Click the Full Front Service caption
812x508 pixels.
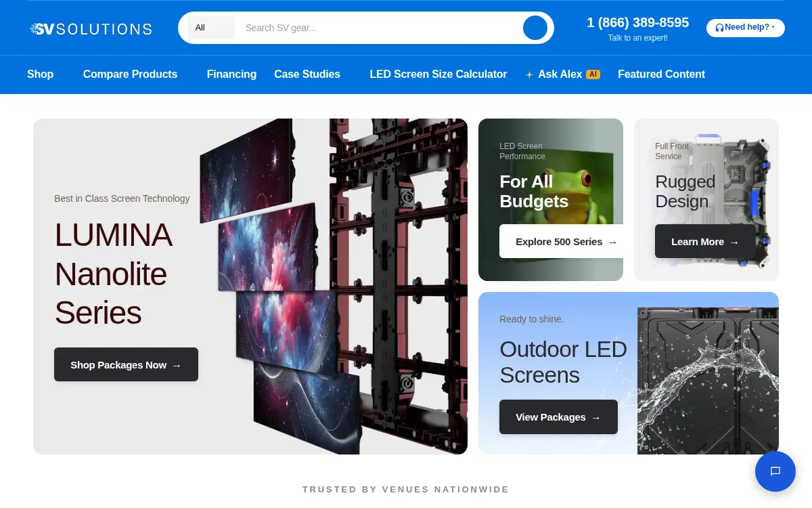672,151
